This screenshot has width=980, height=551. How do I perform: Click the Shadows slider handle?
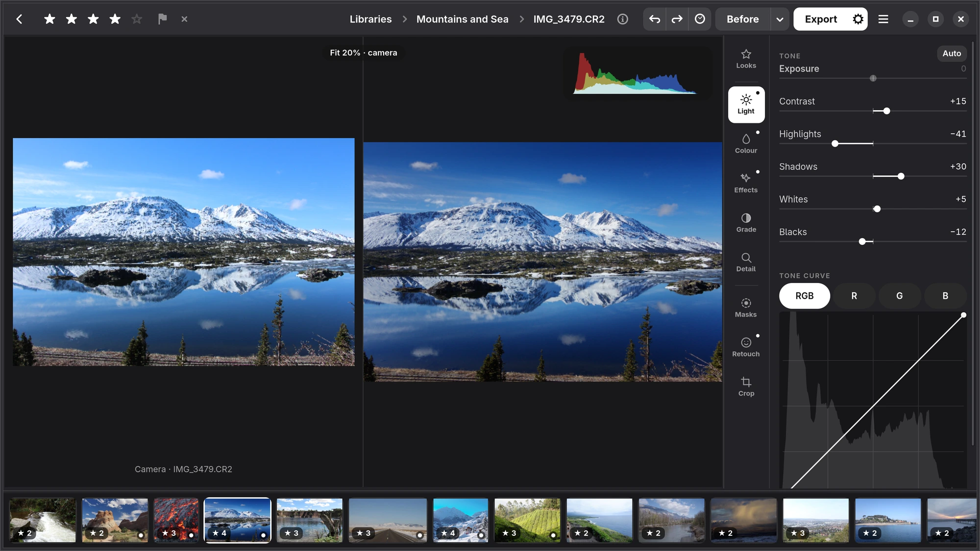[901, 176]
